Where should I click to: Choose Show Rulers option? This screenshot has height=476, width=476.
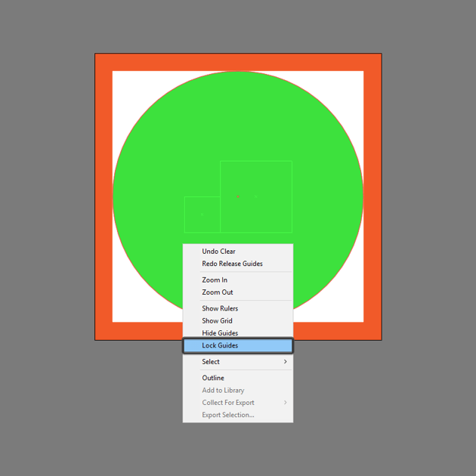pos(238,308)
